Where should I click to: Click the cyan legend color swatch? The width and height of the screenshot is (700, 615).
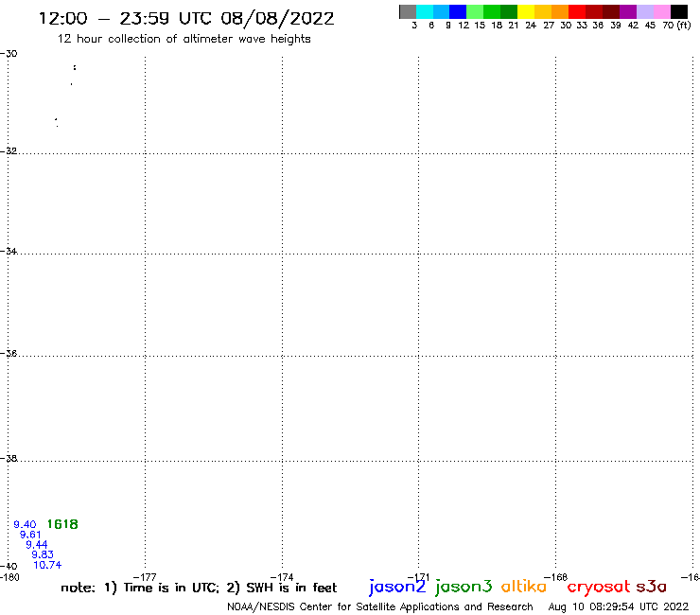coord(425,11)
